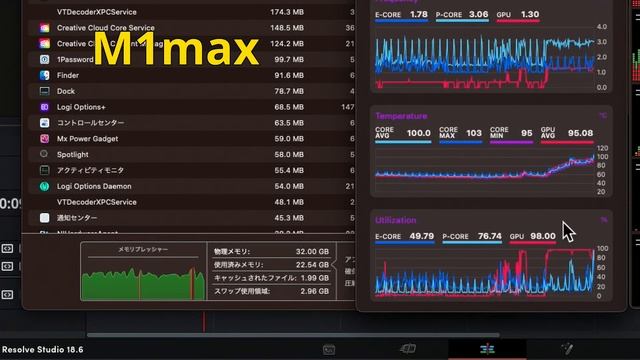Image resolution: width=640 pixels, height=360 pixels.
Task: Click the 通知センター process icon
Action: [x=44, y=218]
